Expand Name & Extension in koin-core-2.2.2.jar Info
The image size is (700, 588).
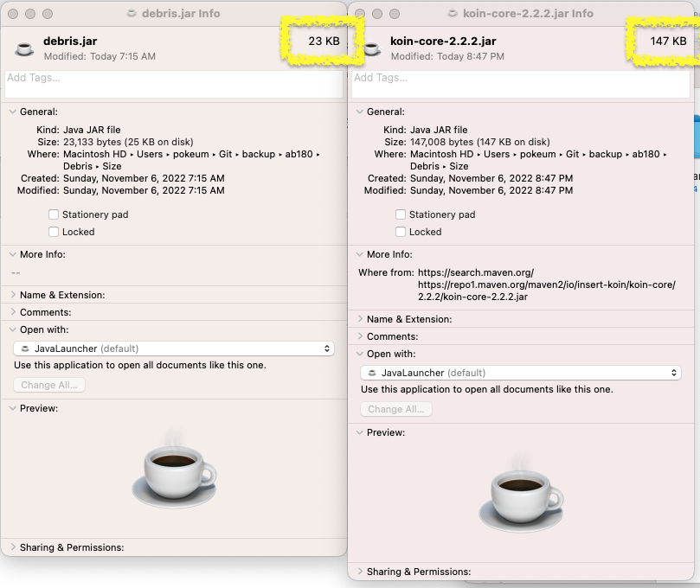pyautogui.click(x=359, y=319)
